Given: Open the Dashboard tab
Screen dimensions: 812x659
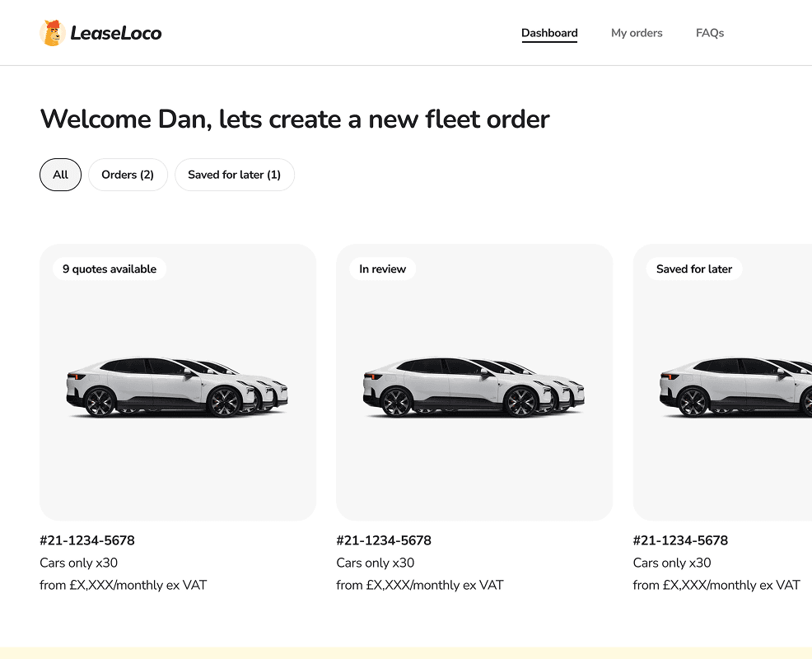Looking at the screenshot, I should (x=549, y=33).
